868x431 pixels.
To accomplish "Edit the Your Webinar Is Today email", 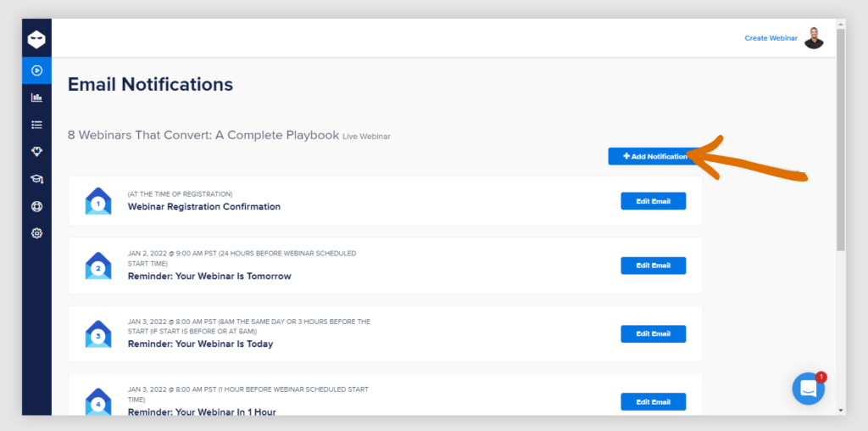I will coord(654,333).
